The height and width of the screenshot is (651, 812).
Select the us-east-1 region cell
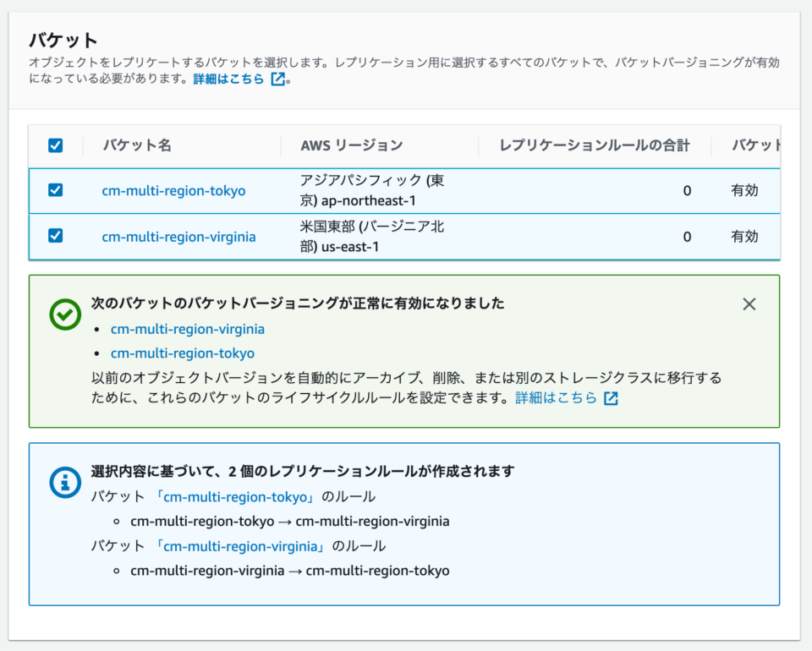pyautogui.click(x=372, y=237)
